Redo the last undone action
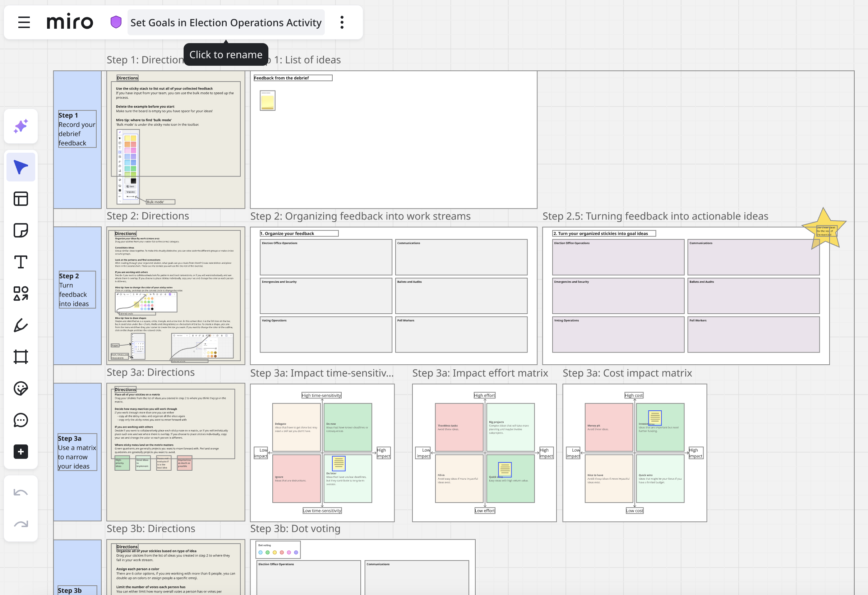868x595 pixels. point(20,524)
